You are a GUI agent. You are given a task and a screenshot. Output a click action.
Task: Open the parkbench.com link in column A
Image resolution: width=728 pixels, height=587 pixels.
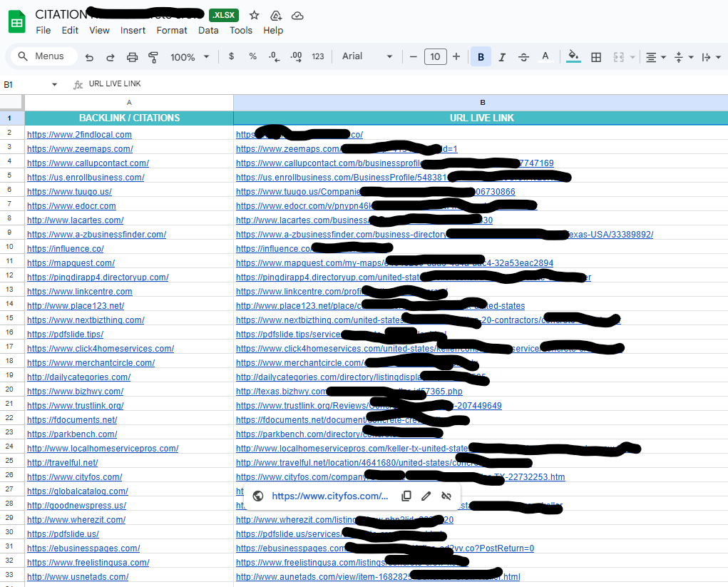(72, 434)
